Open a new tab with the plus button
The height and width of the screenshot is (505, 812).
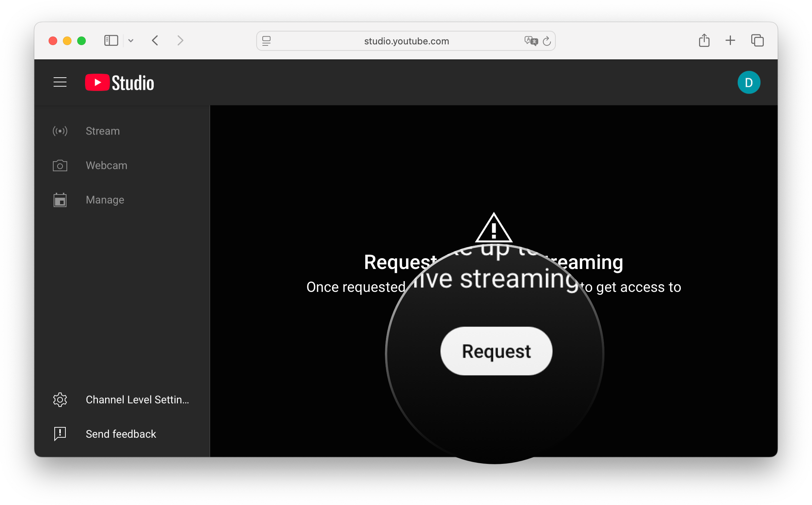[730, 40]
